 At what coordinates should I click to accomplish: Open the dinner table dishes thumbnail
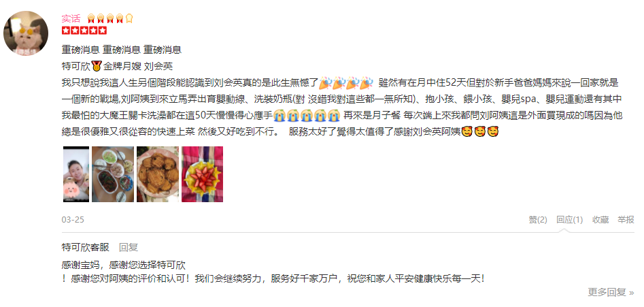(x=113, y=174)
